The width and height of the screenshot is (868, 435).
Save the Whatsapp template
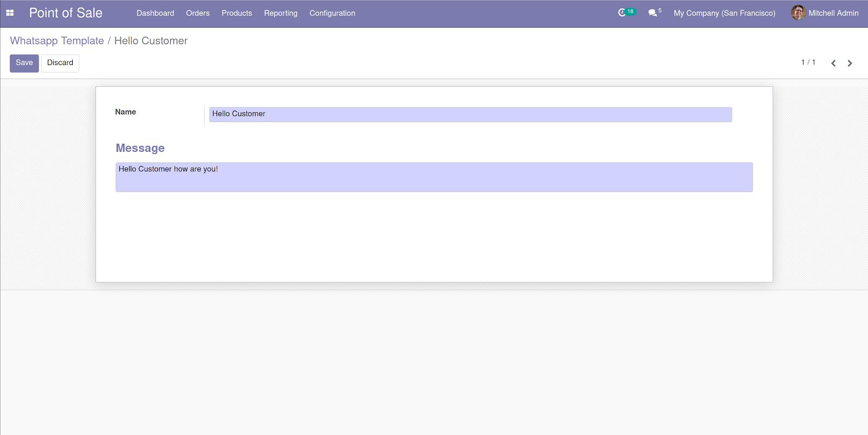(24, 63)
